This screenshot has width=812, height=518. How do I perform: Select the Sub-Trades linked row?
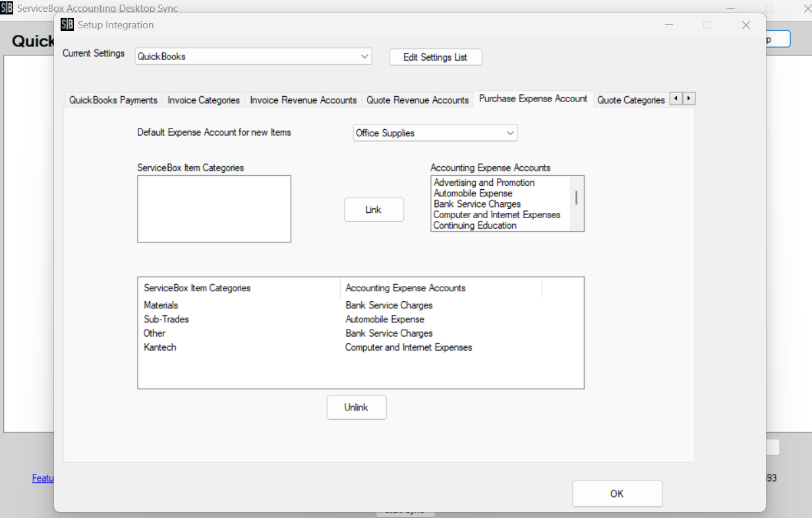tap(360, 319)
